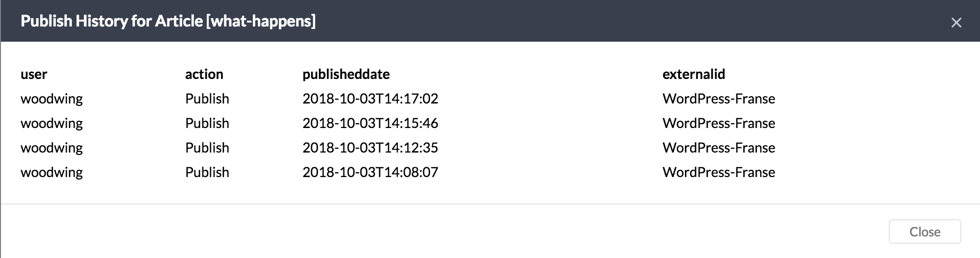
Task: Click Publish action in the second row
Action: 207,123
